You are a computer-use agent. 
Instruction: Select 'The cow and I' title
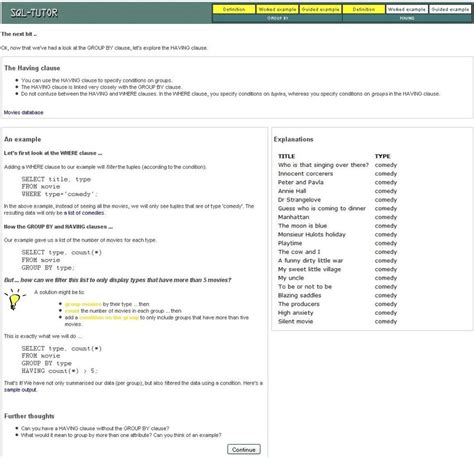point(299,252)
